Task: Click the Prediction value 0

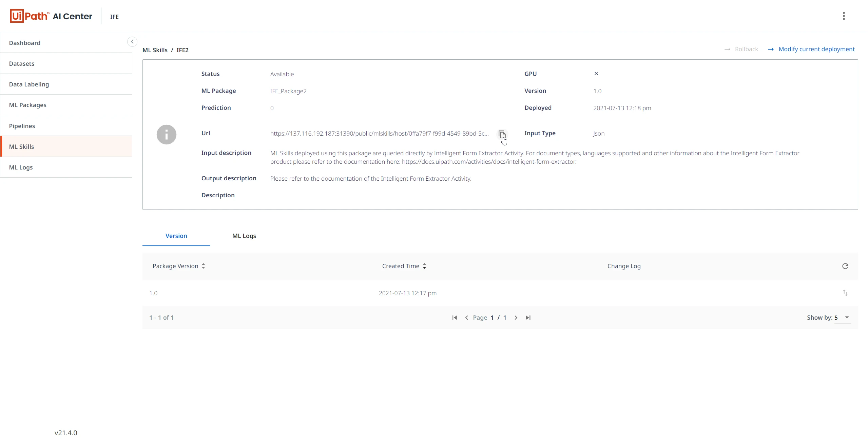Action: 272,108
